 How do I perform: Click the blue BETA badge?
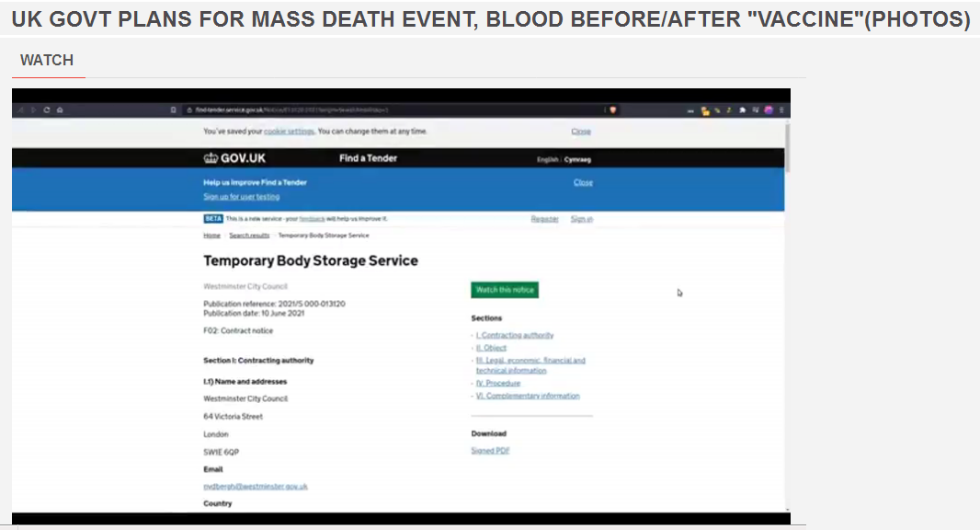point(212,219)
